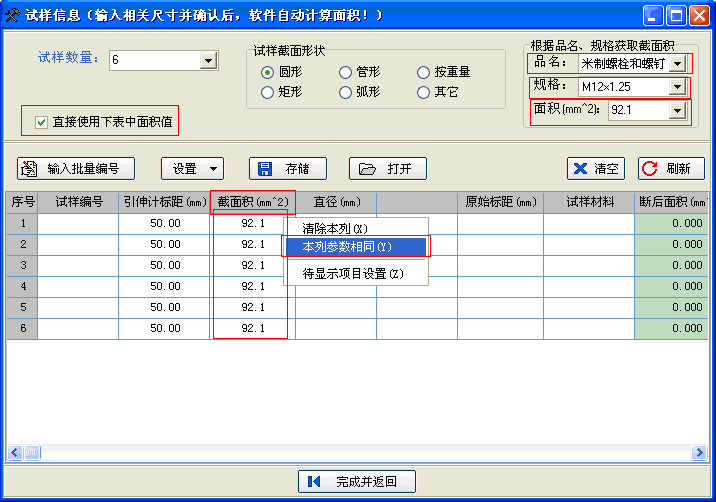Open the sample quantity dropdown
Image resolution: width=716 pixels, height=502 pixels.
coord(208,61)
